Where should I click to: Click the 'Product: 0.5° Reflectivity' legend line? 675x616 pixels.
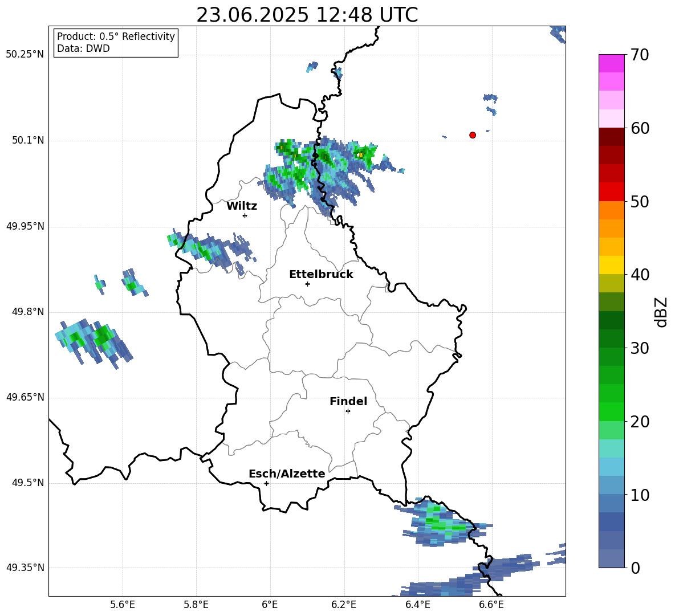(x=116, y=36)
